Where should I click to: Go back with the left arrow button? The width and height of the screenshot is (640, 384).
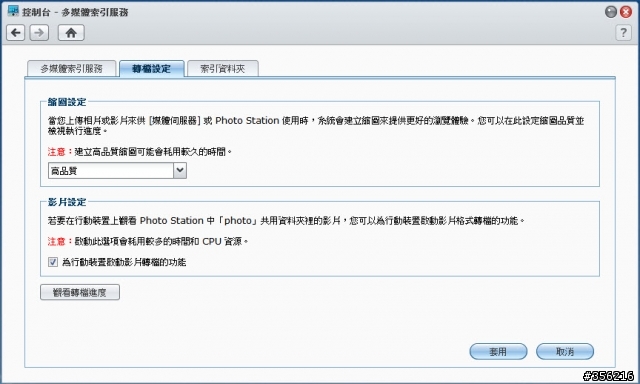click(x=16, y=33)
